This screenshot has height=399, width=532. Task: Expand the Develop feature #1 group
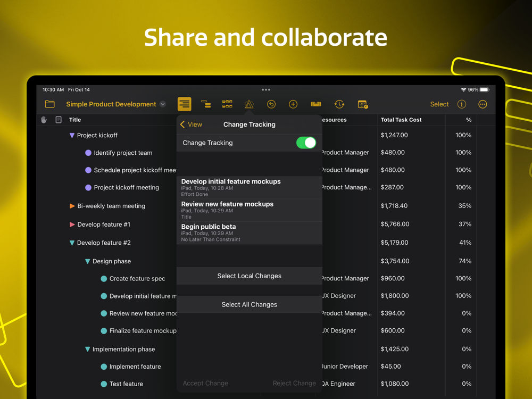72,225
